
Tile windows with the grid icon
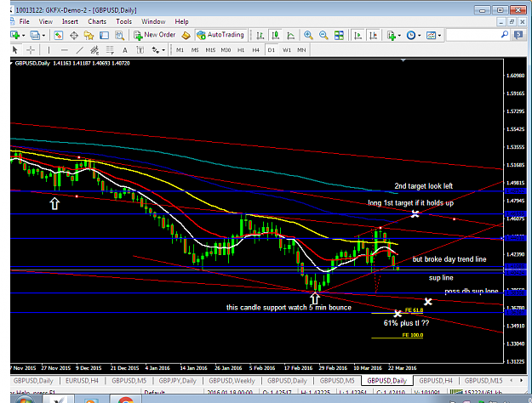339,35
